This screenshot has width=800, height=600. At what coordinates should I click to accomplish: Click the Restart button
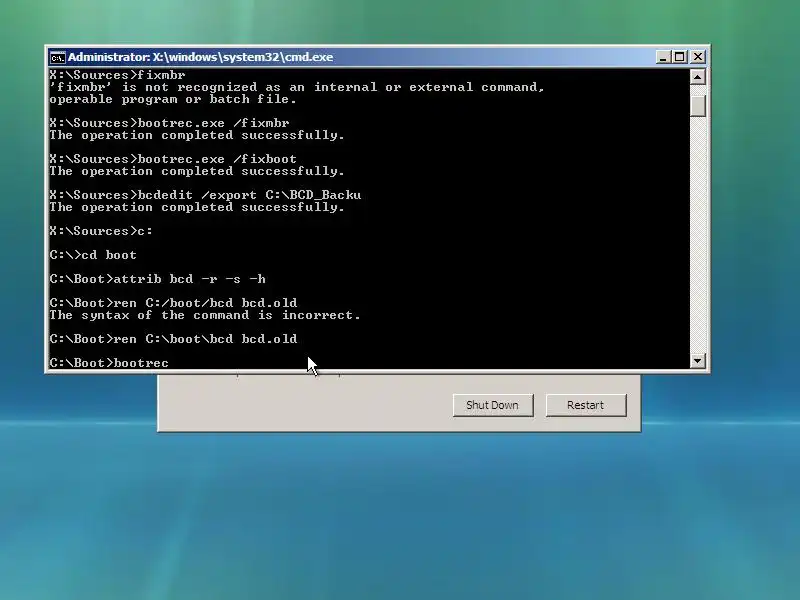[x=586, y=405]
